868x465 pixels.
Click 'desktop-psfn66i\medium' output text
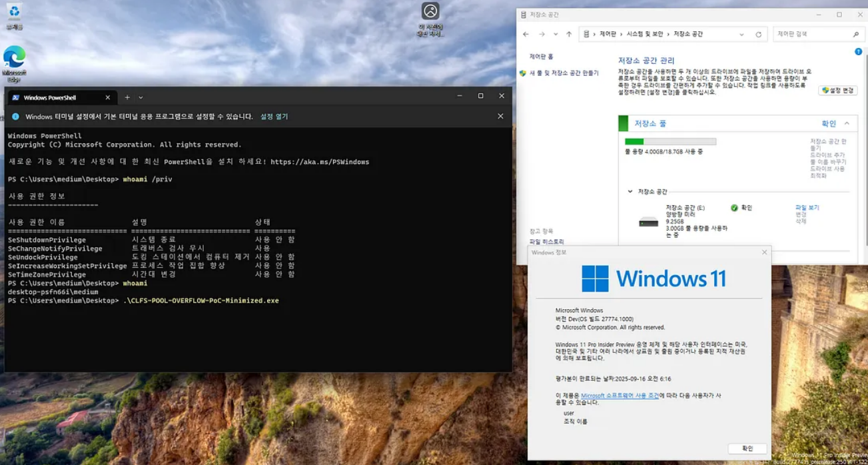coord(53,292)
